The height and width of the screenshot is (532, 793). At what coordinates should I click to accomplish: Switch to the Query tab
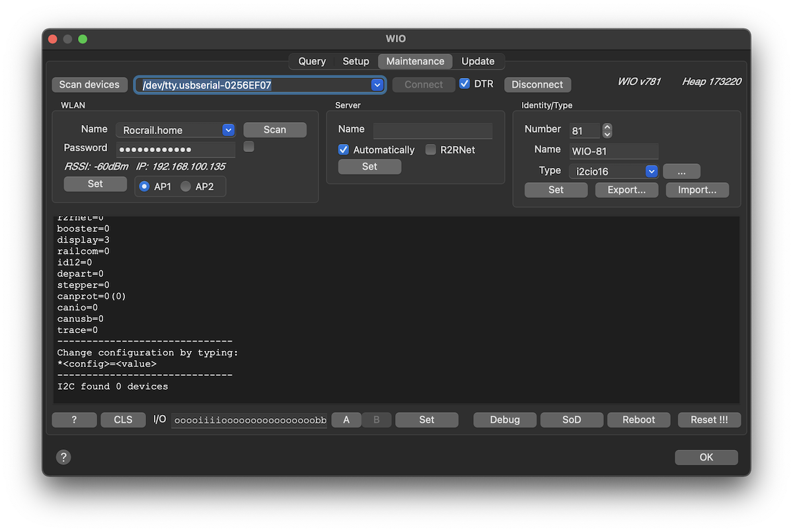pos(312,61)
